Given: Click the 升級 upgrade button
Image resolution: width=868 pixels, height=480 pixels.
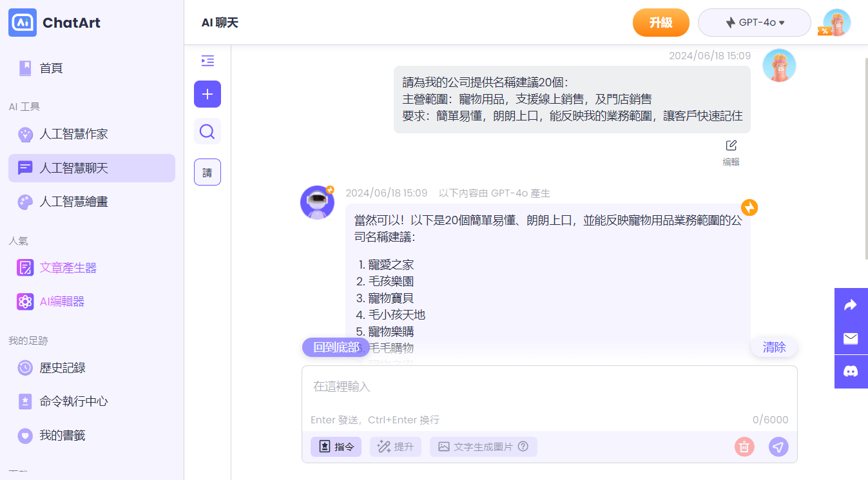Looking at the screenshot, I should click(661, 23).
